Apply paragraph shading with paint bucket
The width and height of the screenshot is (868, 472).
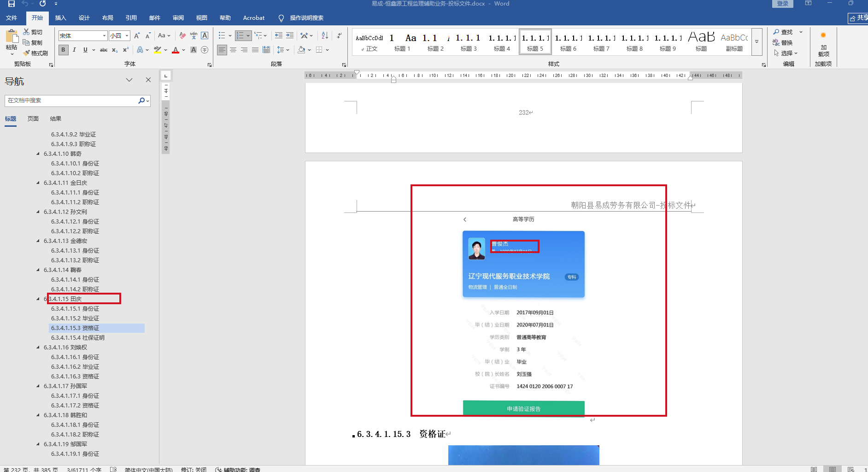tap(301, 50)
